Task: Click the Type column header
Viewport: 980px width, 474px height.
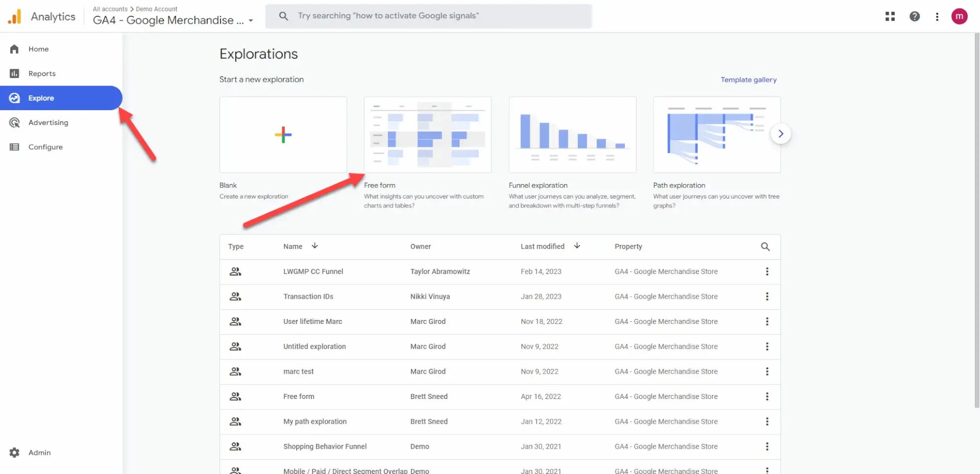Action: 235,246
